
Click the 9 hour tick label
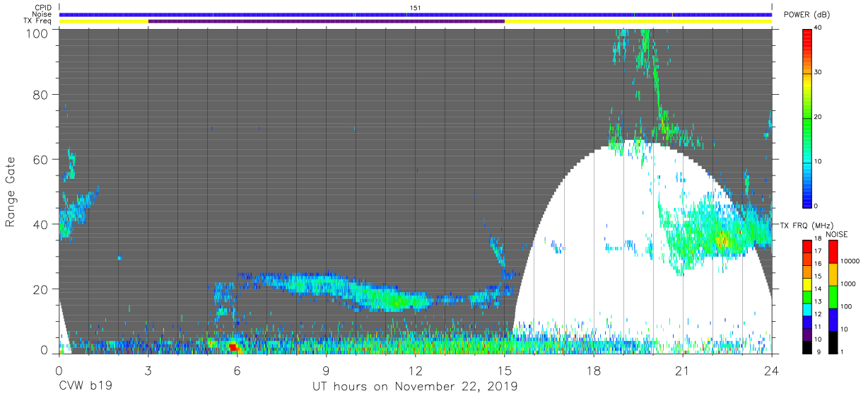[x=327, y=370]
